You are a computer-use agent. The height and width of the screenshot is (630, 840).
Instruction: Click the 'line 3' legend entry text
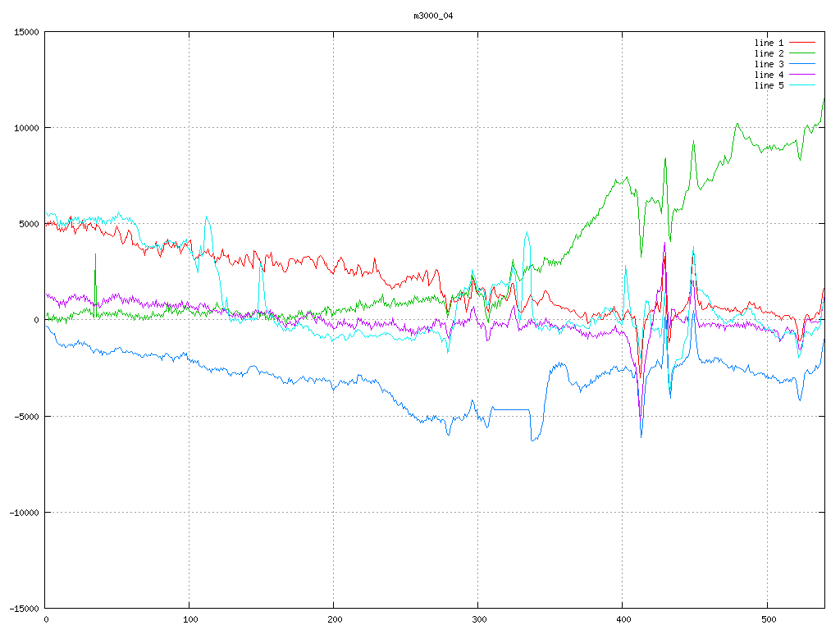tap(769, 64)
